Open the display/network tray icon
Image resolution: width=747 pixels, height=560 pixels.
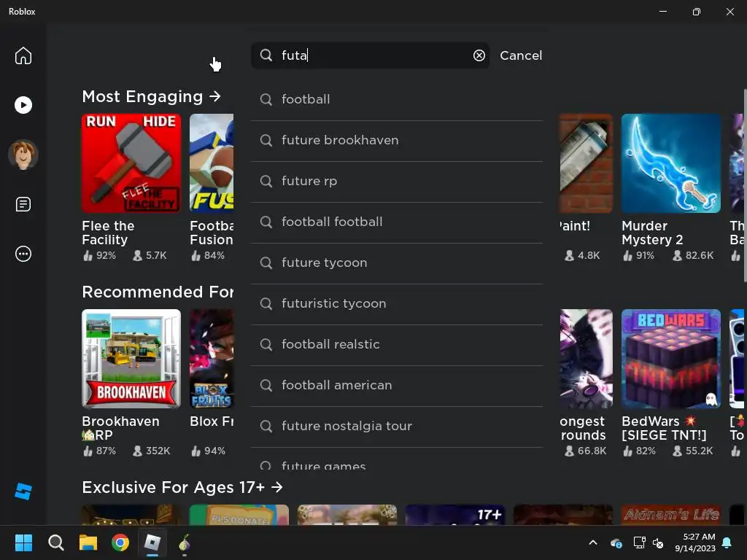pos(639,542)
